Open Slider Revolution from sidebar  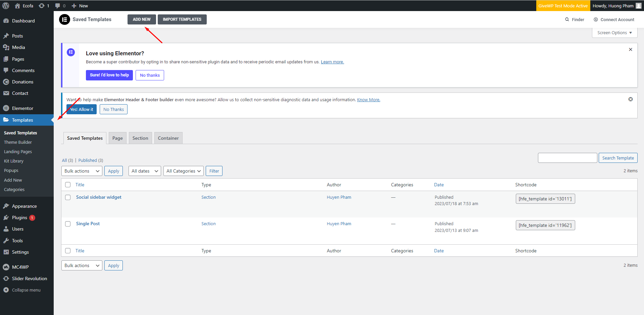point(29,278)
